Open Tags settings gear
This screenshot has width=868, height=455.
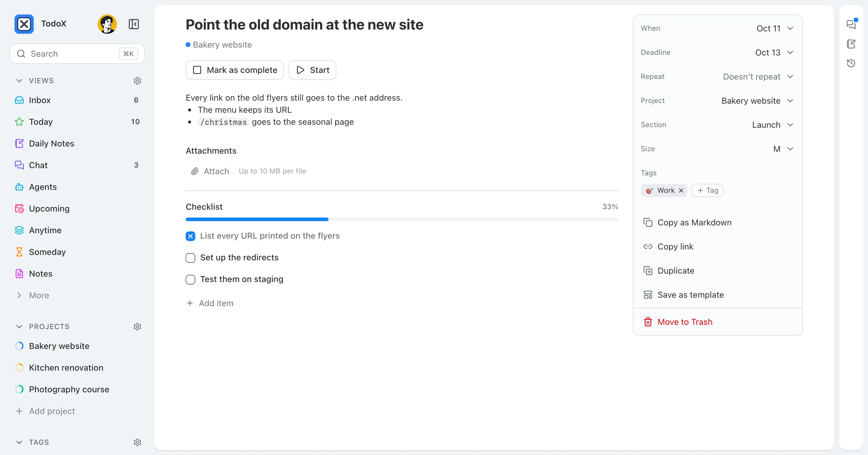tap(137, 442)
